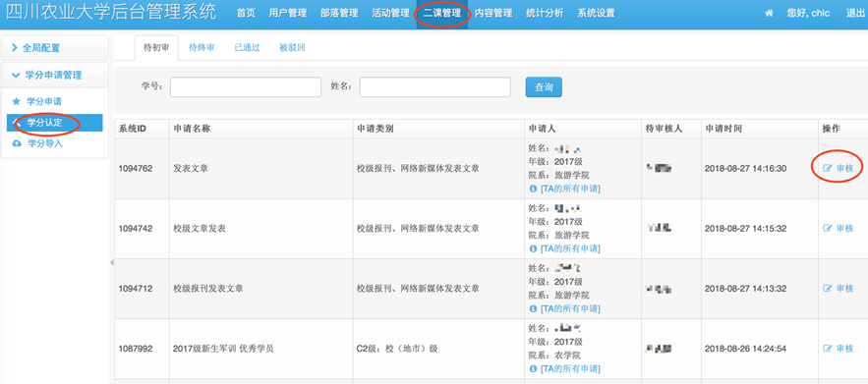Click the 您好, chic user greeting
The height and width of the screenshot is (384, 868).
coord(808,14)
